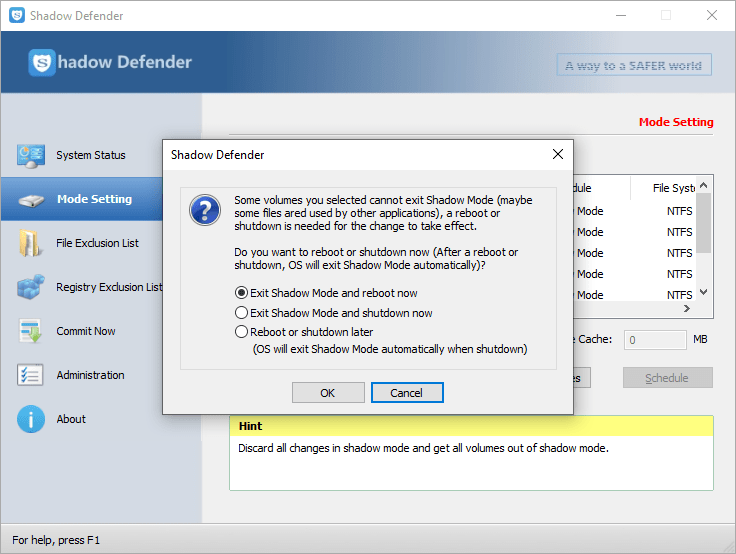The height and width of the screenshot is (554, 736).
Task: Open File Exclusion List folder icon
Action: point(30,243)
